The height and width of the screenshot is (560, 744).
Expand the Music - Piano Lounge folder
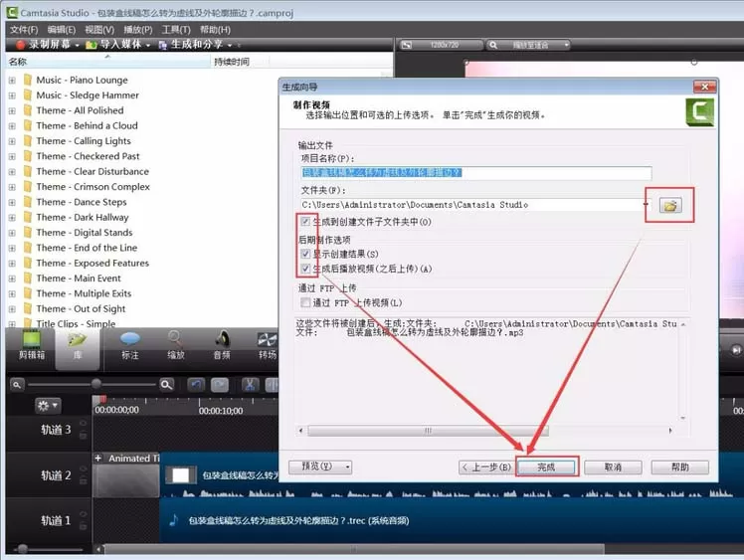point(12,81)
